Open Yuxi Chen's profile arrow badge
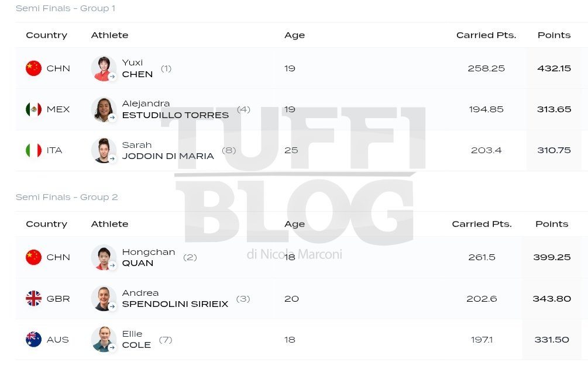The width and height of the screenshot is (588, 366). [x=112, y=77]
